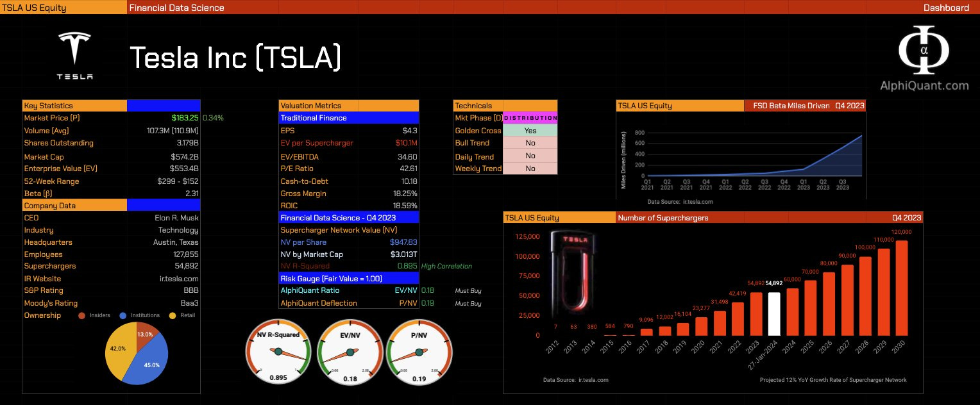Click the Bull Trend No cell
This screenshot has height=405, width=980.
(530, 143)
